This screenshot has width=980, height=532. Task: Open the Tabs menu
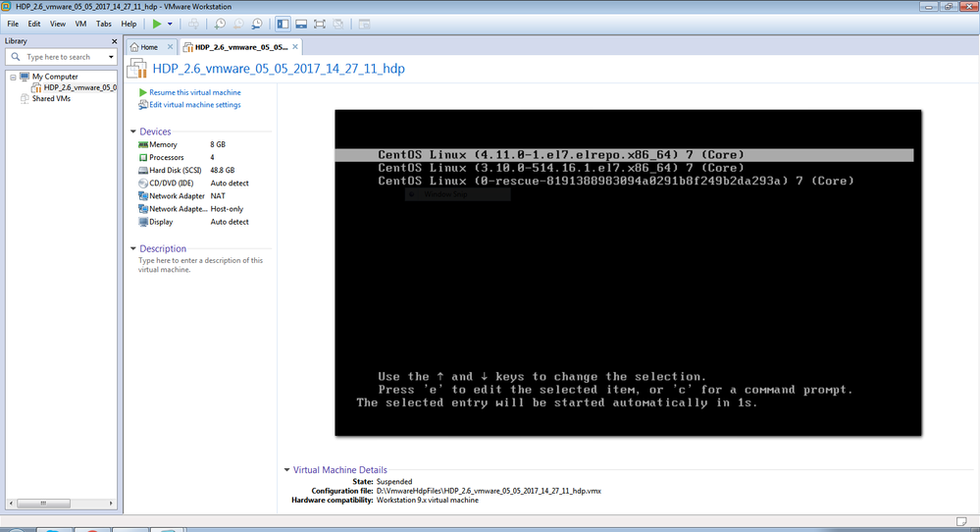[104, 24]
